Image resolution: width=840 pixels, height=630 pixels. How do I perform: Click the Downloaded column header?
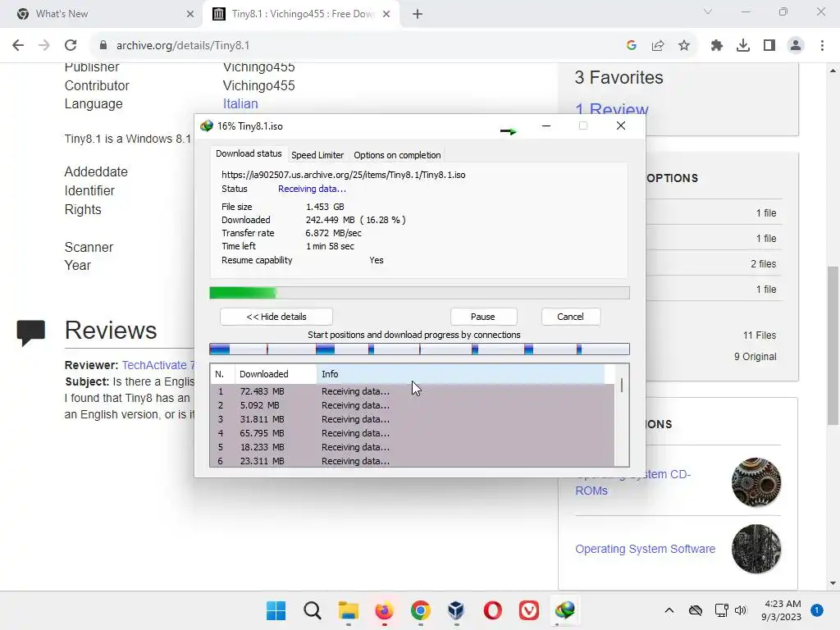point(276,374)
